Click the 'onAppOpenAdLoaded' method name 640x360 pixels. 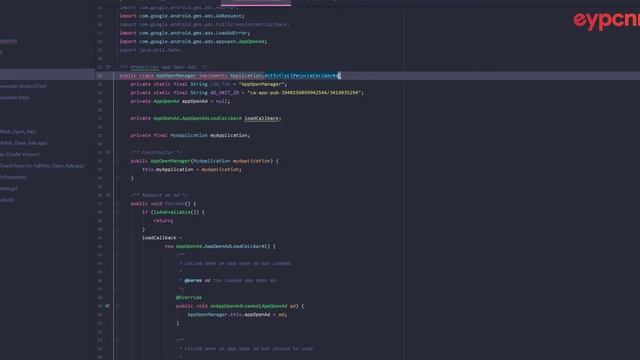[x=234, y=306]
